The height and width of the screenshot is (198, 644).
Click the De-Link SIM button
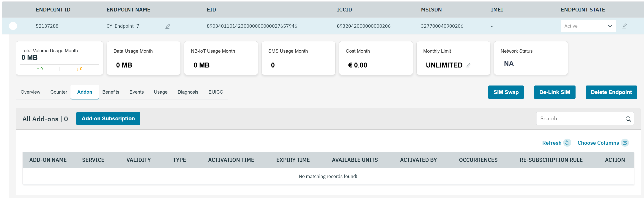click(554, 92)
